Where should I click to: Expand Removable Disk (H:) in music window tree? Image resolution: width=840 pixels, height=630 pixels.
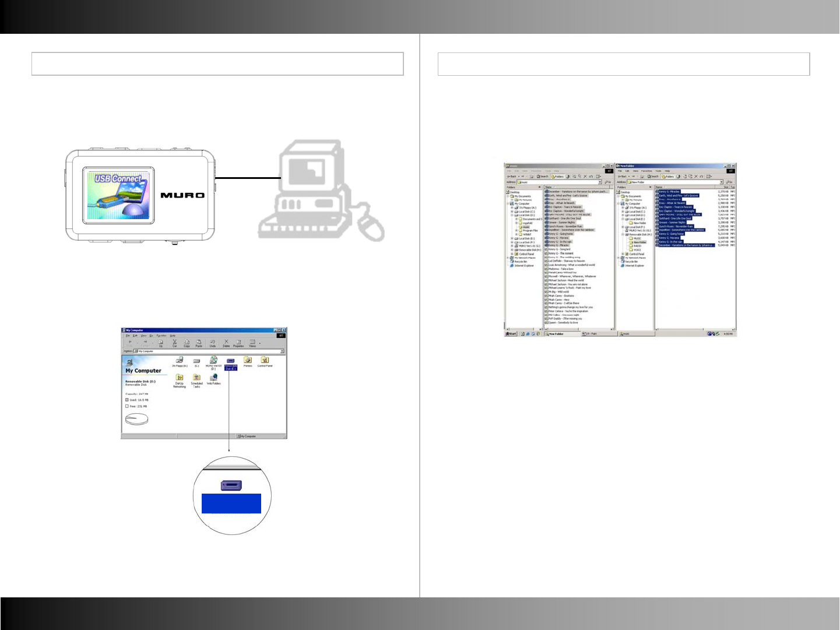point(512,250)
